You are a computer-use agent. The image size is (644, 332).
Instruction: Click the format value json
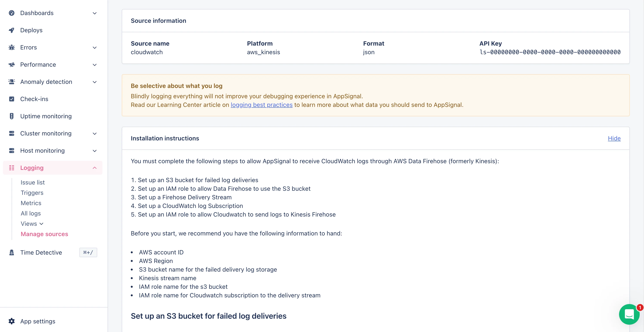pyautogui.click(x=369, y=52)
